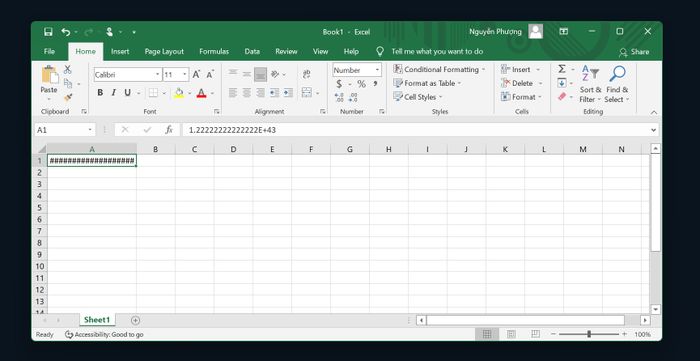Apply accounting dollar format
The height and width of the screenshot is (361, 700).
point(339,84)
